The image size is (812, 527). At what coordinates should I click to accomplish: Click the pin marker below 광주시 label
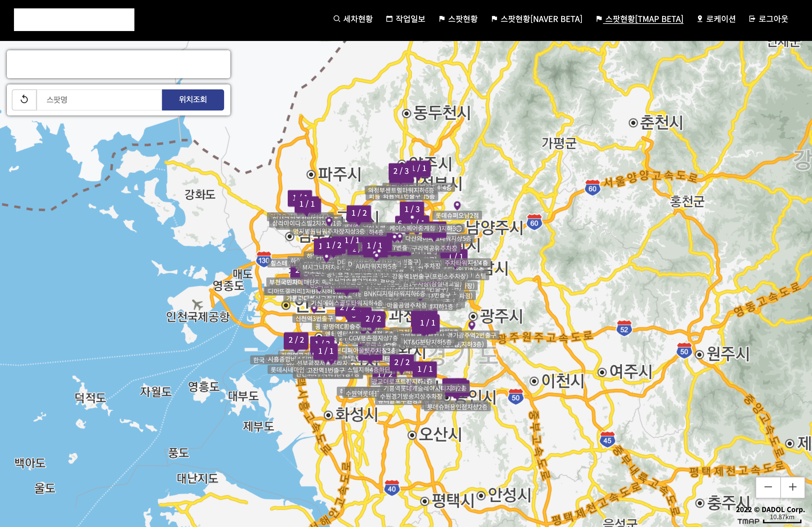(x=471, y=325)
